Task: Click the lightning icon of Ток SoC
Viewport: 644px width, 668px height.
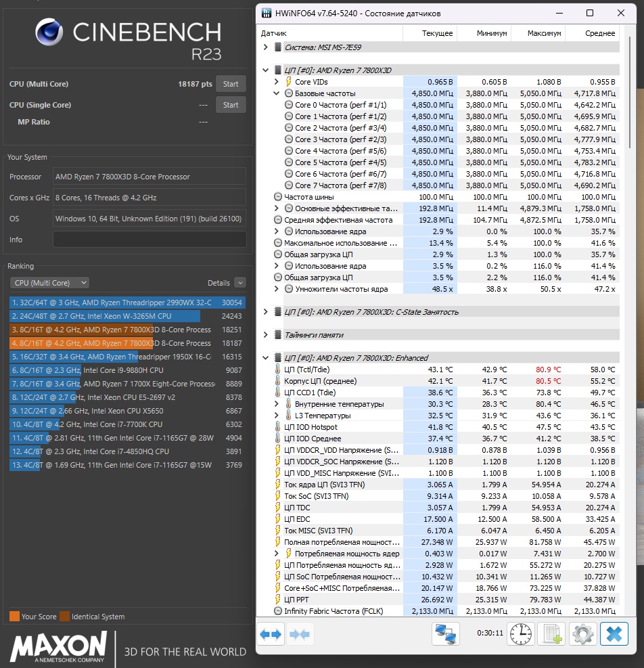Action: coord(278,496)
